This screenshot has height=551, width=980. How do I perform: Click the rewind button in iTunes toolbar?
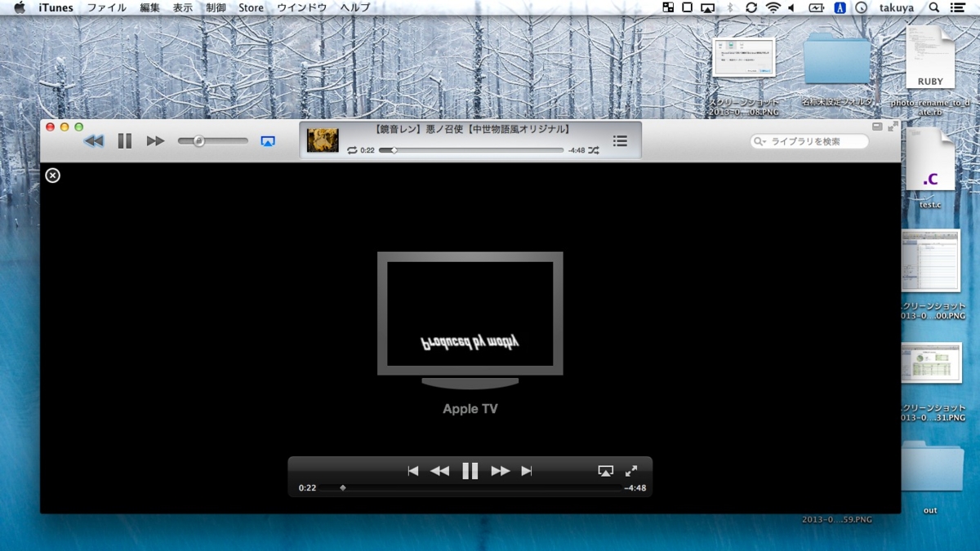94,141
